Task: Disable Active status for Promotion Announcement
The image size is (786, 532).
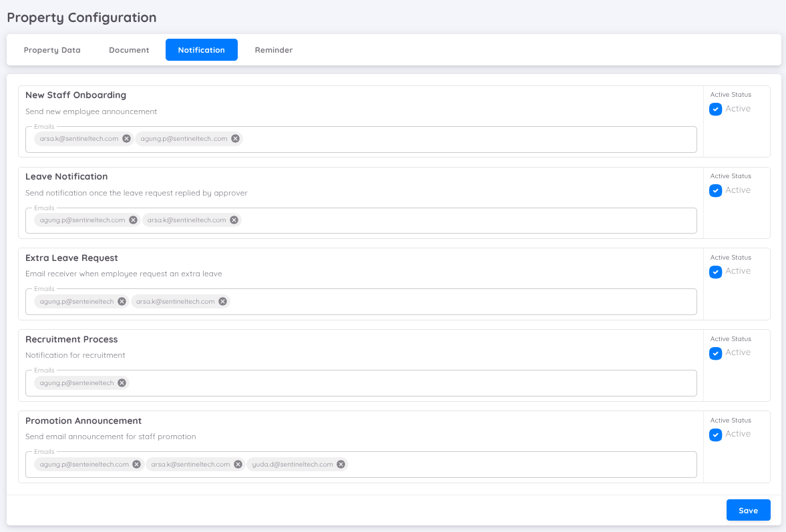Action: (715, 434)
